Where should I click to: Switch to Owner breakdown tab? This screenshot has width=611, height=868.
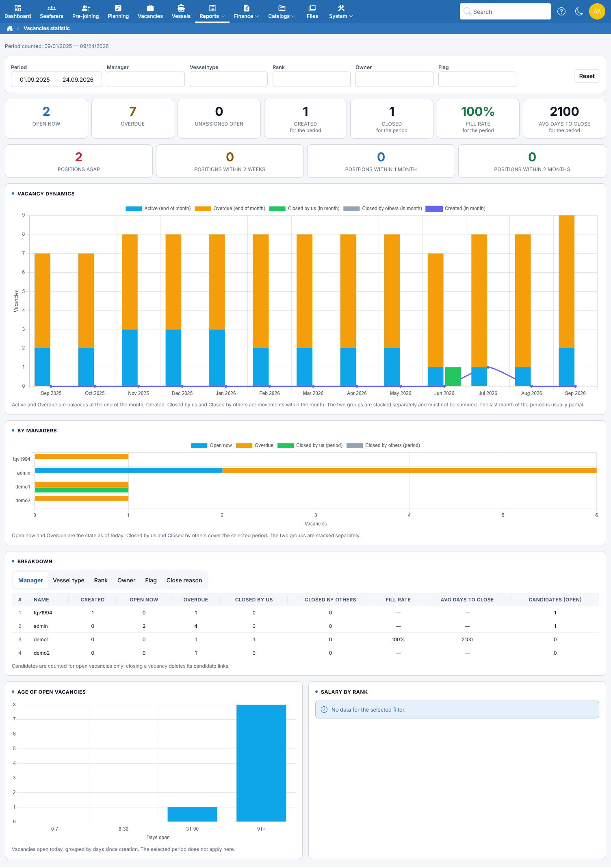[x=126, y=580]
